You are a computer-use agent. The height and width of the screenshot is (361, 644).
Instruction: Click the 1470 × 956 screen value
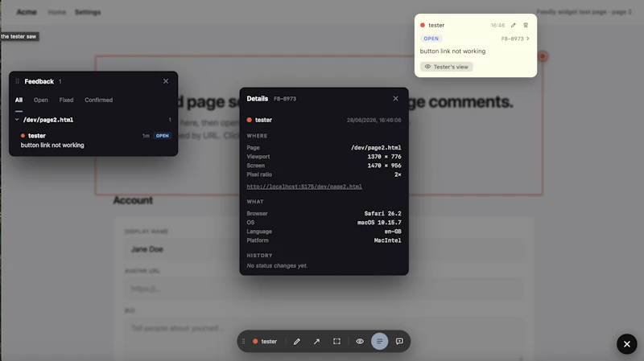click(385, 166)
